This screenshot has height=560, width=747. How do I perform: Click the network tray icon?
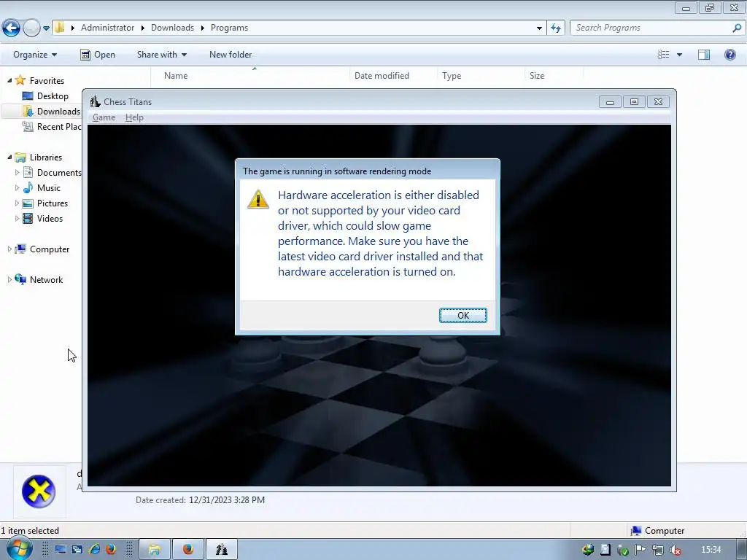coord(658,550)
